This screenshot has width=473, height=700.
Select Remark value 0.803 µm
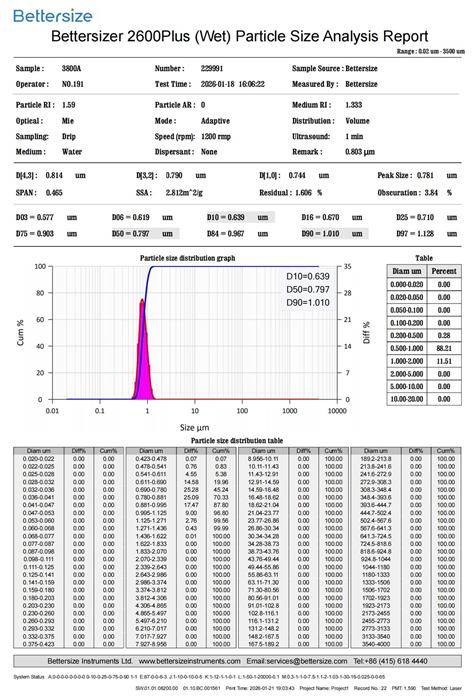point(360,152)
